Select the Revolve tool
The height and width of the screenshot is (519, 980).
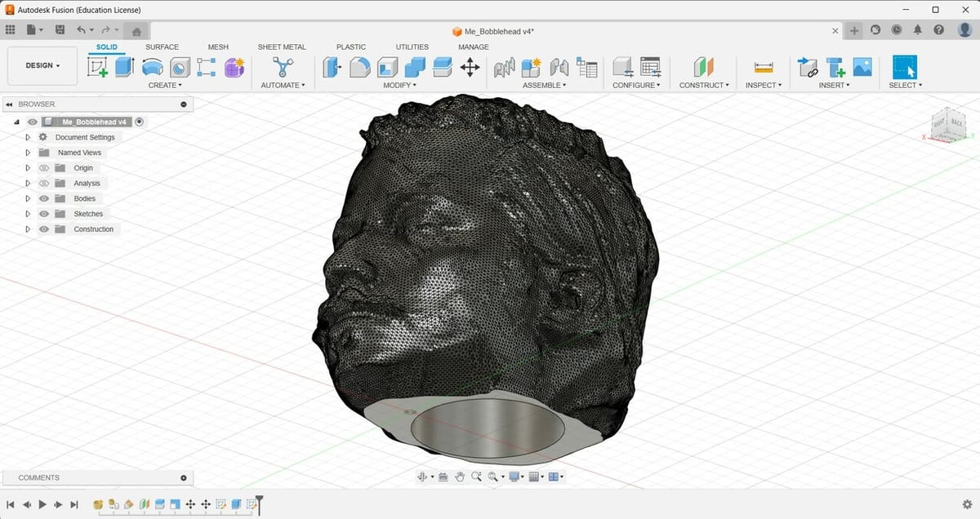[x=152, y=68]
